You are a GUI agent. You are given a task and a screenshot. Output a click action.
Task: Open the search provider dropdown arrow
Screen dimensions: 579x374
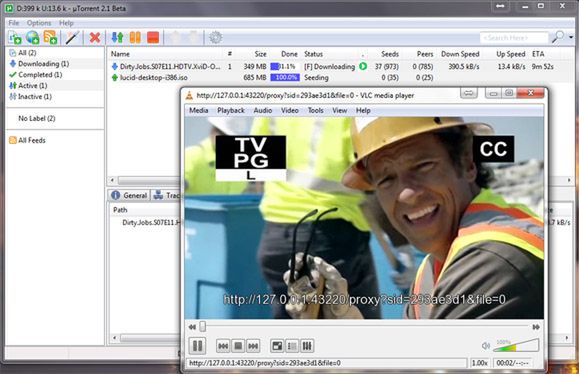click(x=571, y=37)
